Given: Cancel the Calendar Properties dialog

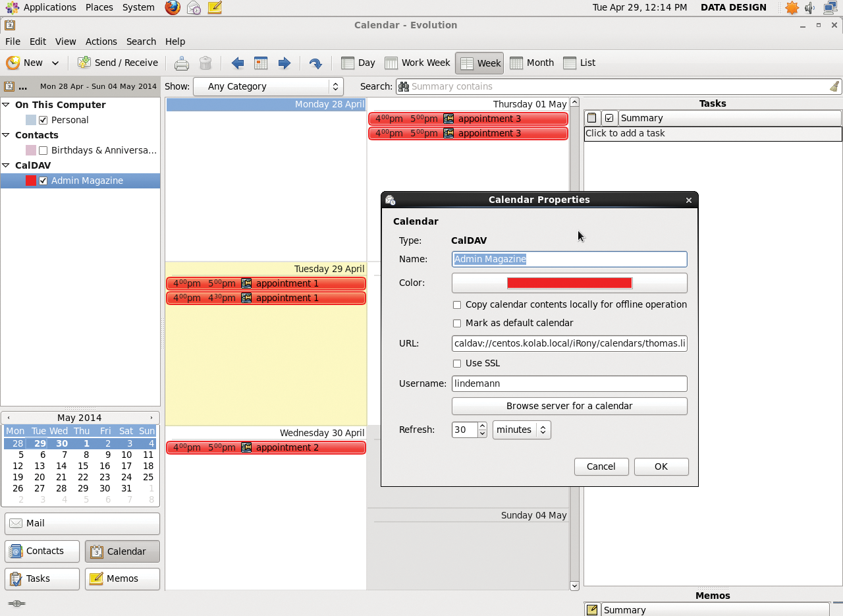Looking at the screenshot, I should [x=601, y=466].
